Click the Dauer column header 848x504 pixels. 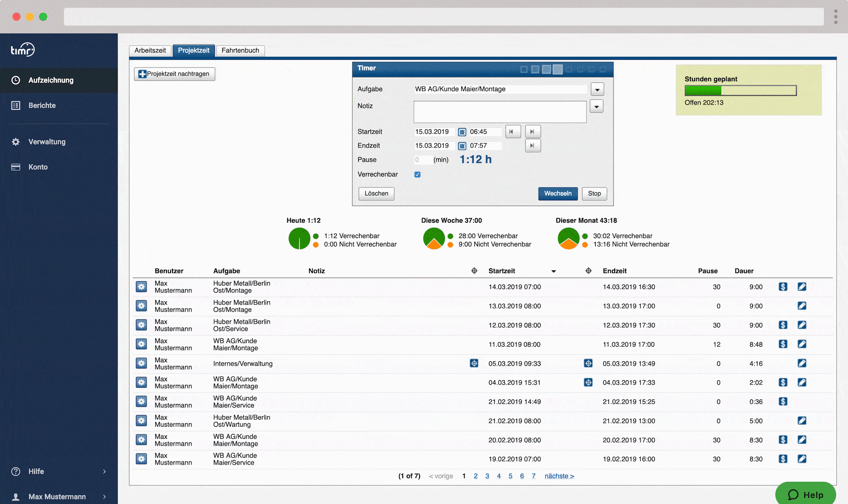tap(744, 271)
